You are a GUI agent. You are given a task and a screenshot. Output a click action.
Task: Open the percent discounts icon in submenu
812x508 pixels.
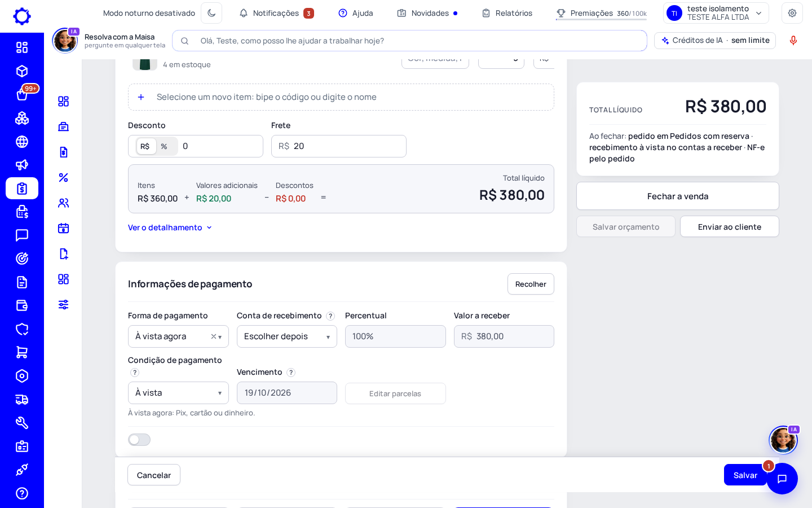click(x=63, y=177)
